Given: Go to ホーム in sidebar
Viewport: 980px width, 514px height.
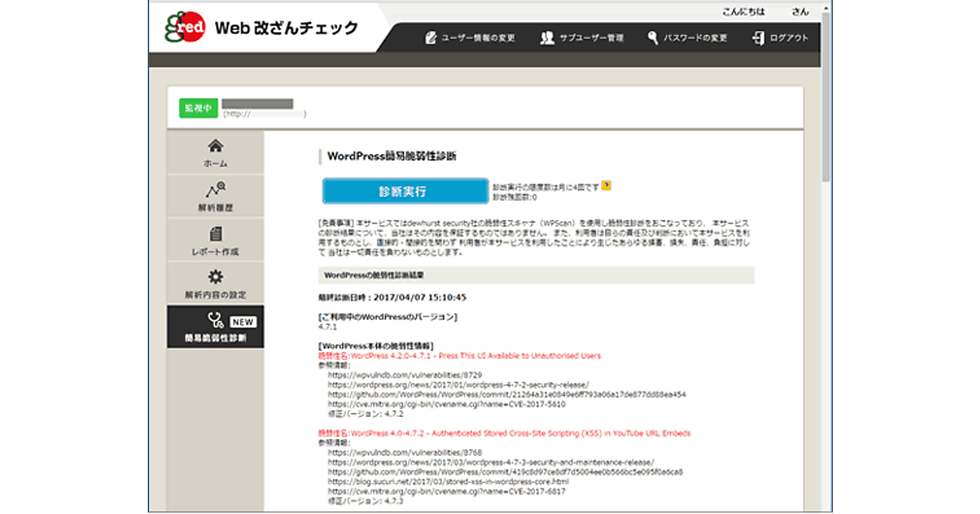Looking at the screenshot, I should coord(216,153).
